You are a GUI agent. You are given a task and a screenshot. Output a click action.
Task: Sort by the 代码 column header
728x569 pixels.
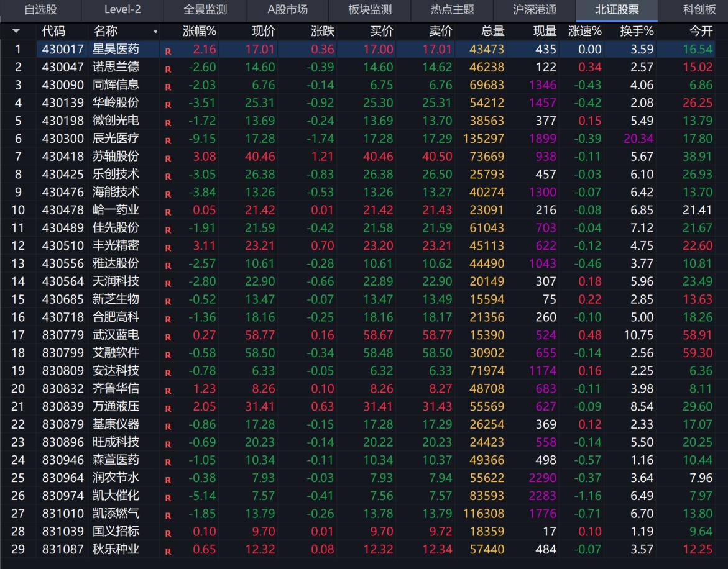(x=53, y=32)
